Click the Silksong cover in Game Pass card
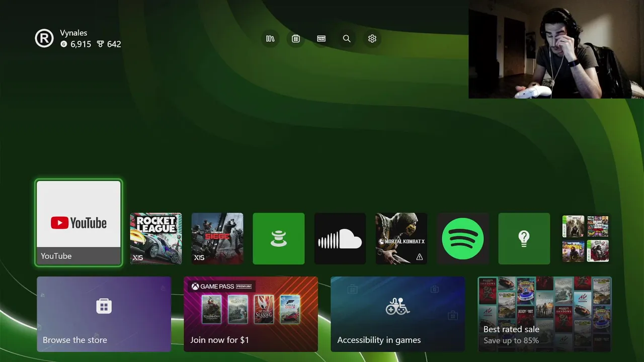This screenshot has width=644, height=362. (x=264, y=309)
